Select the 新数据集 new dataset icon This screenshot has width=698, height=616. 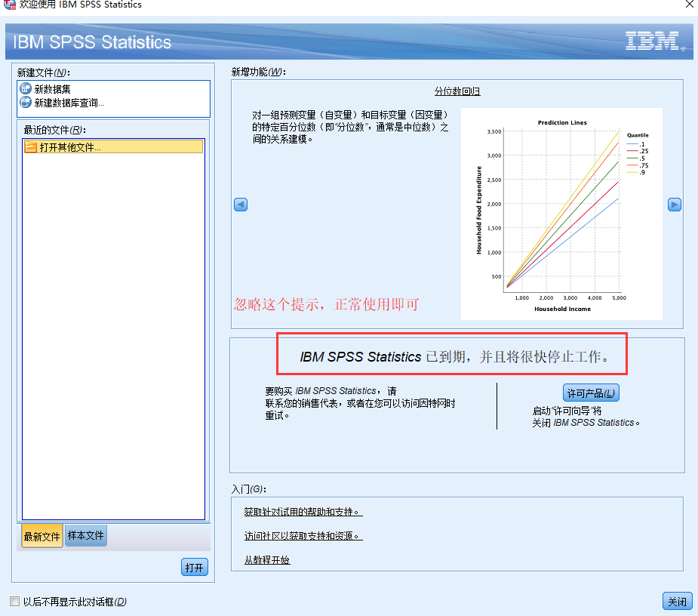pos(26,88)
